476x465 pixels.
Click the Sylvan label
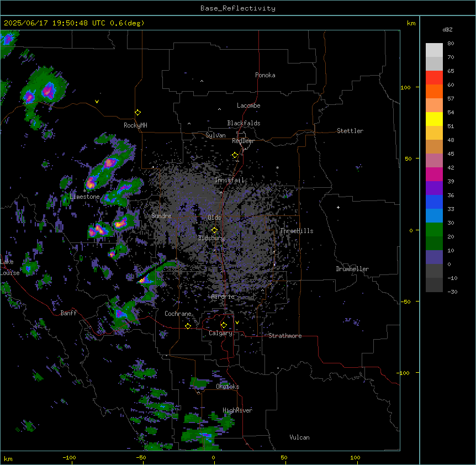(215, 135)
